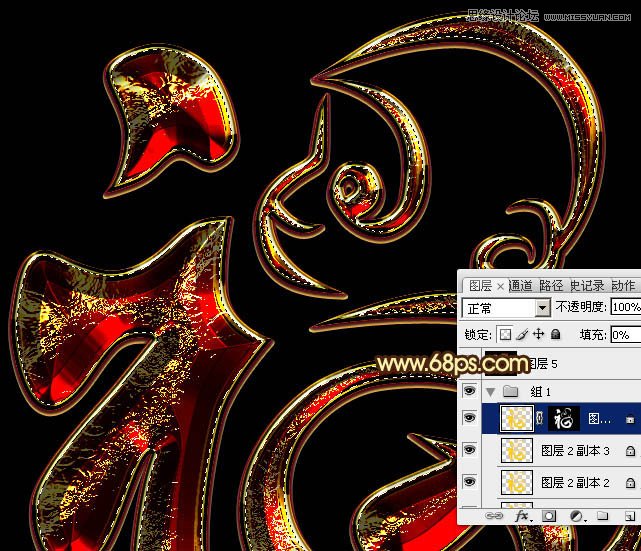Image resolution: width=641 pixels, height=551 pixels.
Task: Click the thumbnail of 图层 2 副本 2
Action: 517,482
